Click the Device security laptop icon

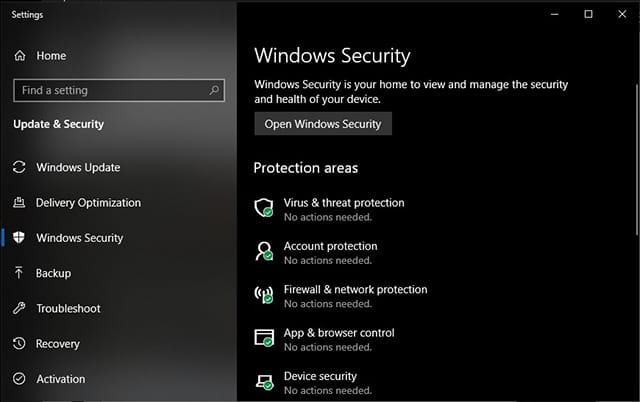(264, 382)
